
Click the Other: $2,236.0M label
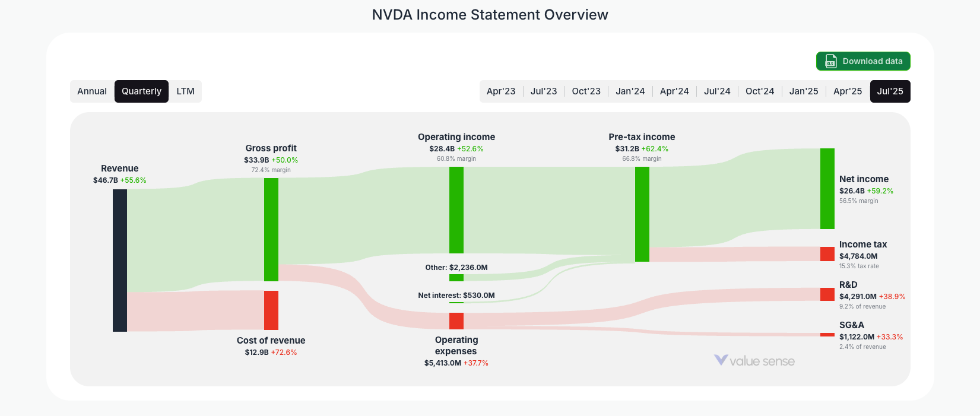coord(456,268)
